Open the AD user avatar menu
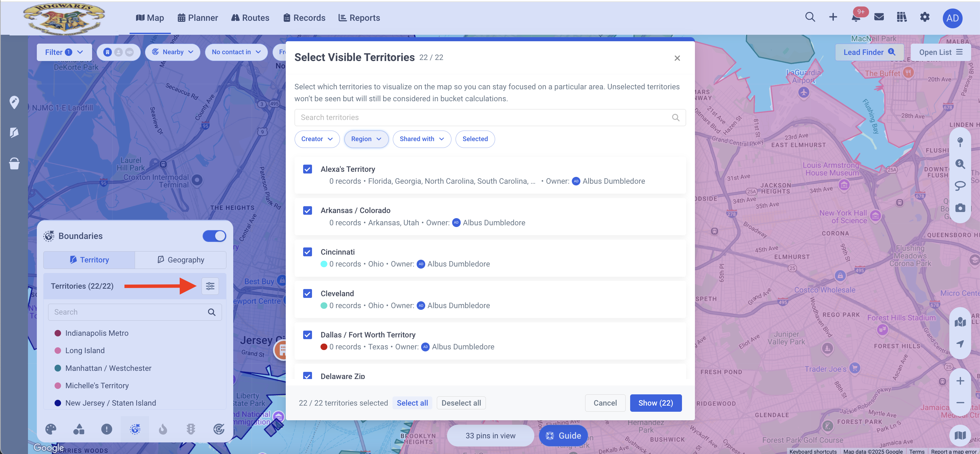Screen dimensions: 980x454 click(952, 18)
